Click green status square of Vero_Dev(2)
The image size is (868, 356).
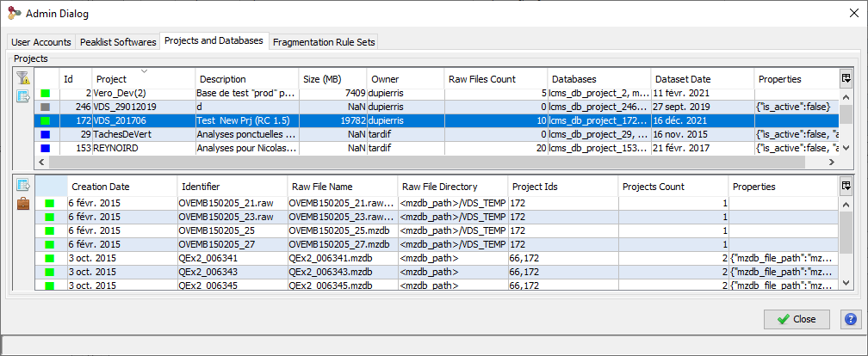46,94
